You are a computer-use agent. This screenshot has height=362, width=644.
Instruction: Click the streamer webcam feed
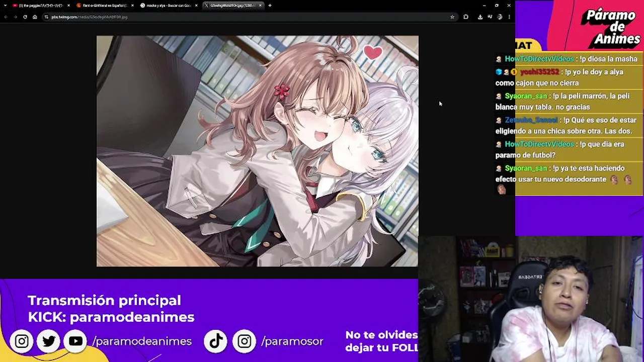pyautogui.click(x=531, y=299)
